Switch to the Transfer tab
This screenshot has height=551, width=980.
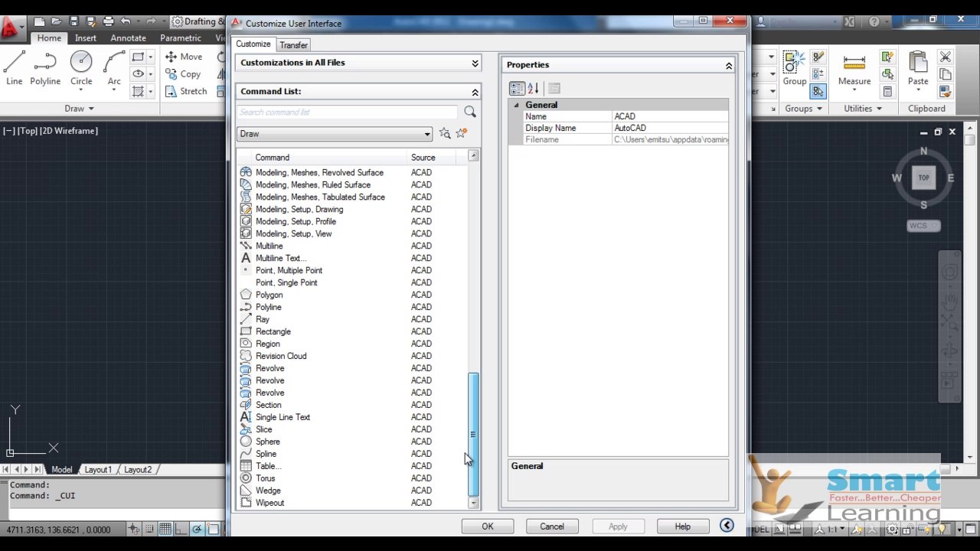pyautogui.click(x=293, y=45)
